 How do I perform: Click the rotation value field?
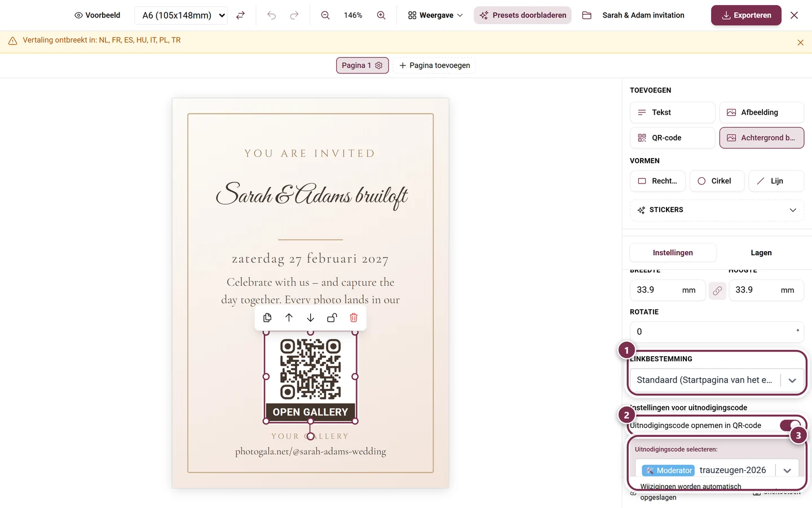pyautogui.click(x=717, y=332)
